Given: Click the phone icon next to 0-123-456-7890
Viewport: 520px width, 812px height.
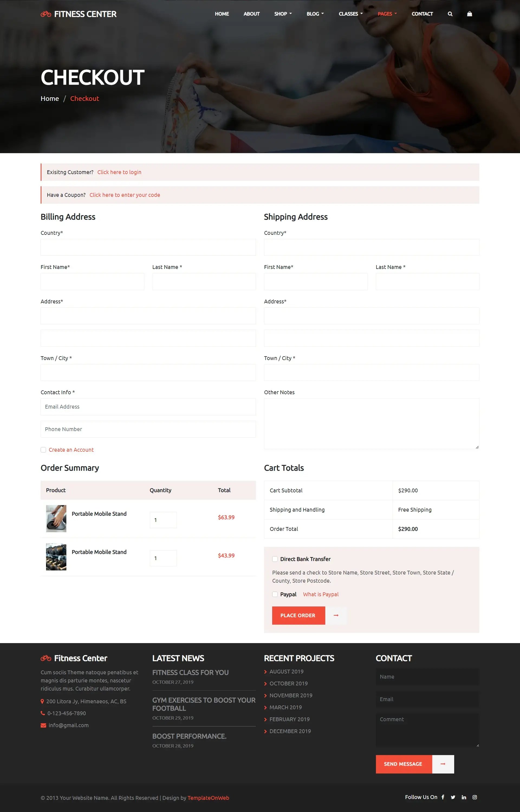Looking at the screenshot, I should [x=43, y=713].
